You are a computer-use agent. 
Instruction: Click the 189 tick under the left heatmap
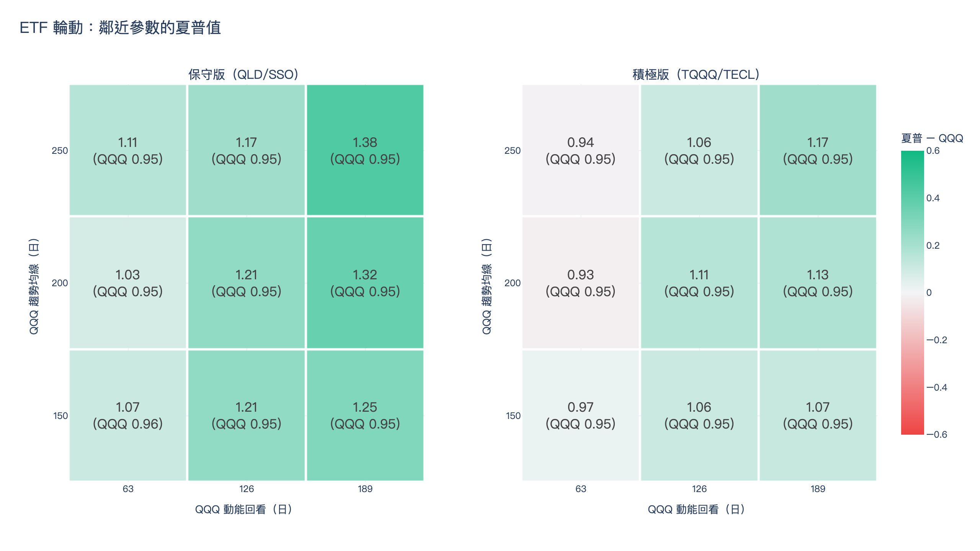365,489
